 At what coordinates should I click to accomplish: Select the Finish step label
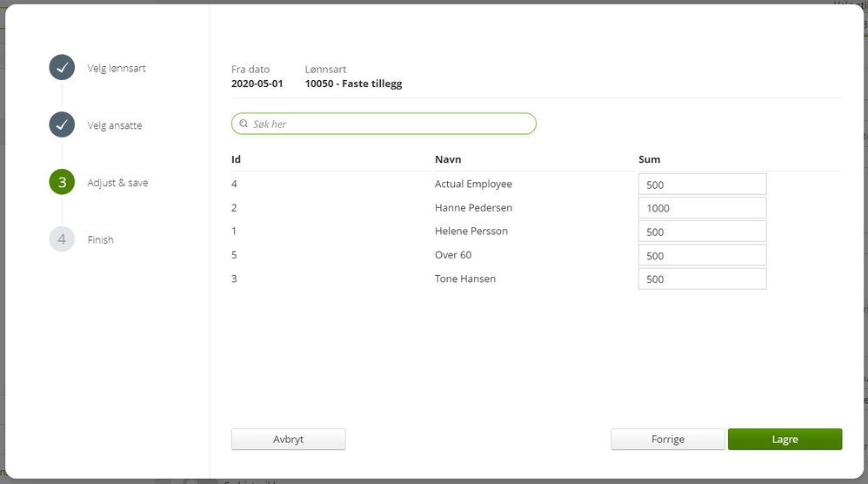(x=101, y=239)
